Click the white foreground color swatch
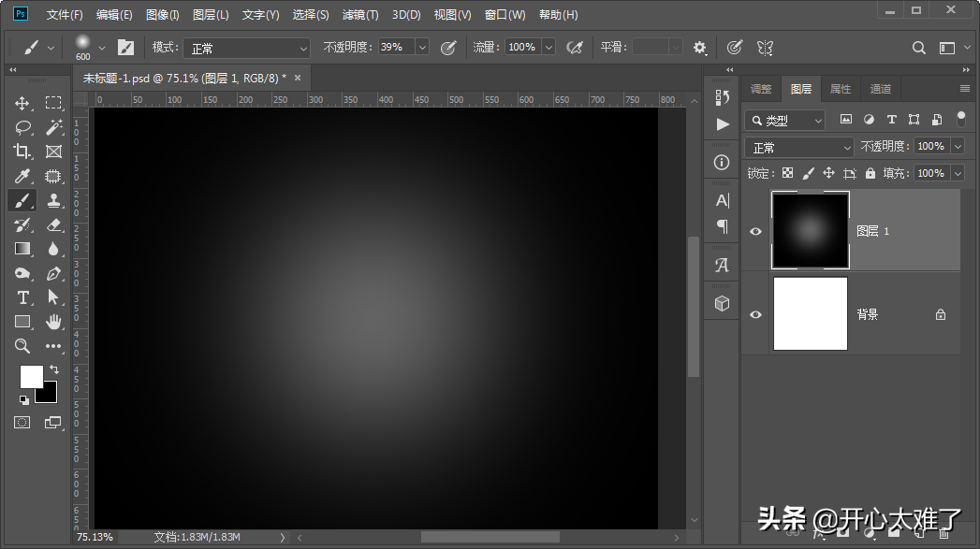Screen dimensions: 980x549 click(31, 376)
